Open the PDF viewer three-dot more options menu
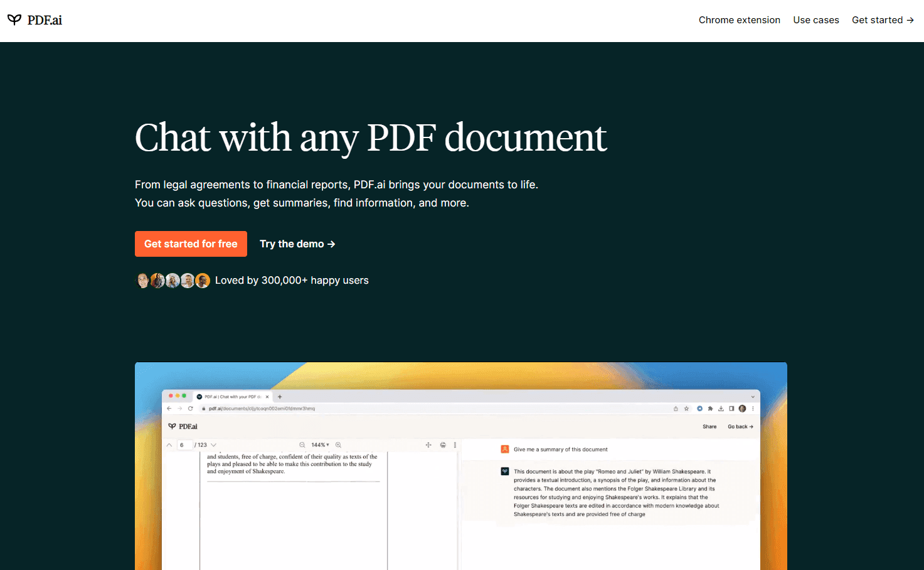Image resolution: width=924 pixels, height=570 pixels. pyautogui.click(x=455, y=445)
